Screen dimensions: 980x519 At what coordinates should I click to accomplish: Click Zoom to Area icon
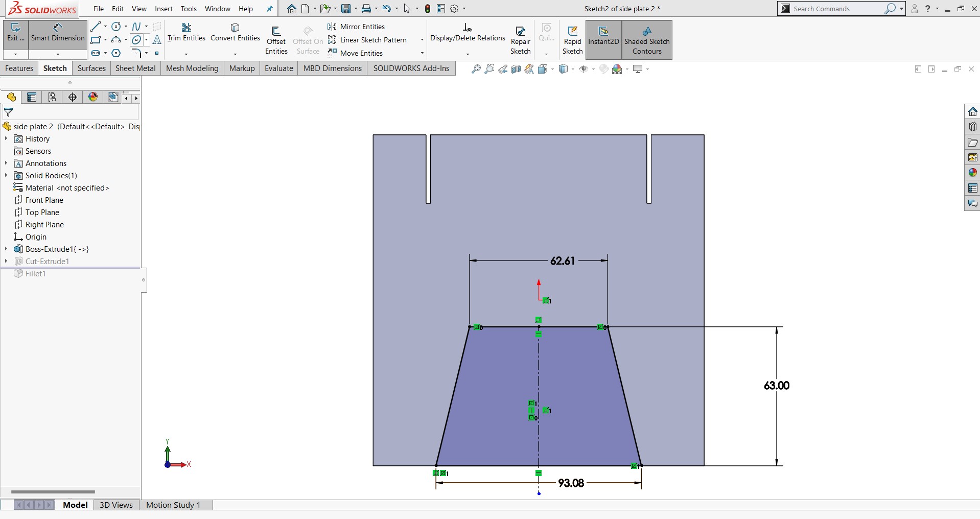pyautogui.click(x=489, y=69)
